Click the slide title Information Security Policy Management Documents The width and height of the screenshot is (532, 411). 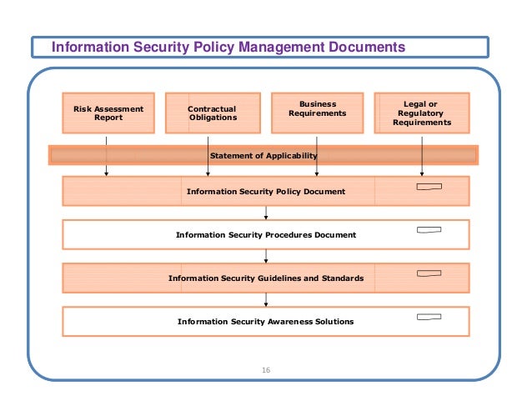point(228,47)
